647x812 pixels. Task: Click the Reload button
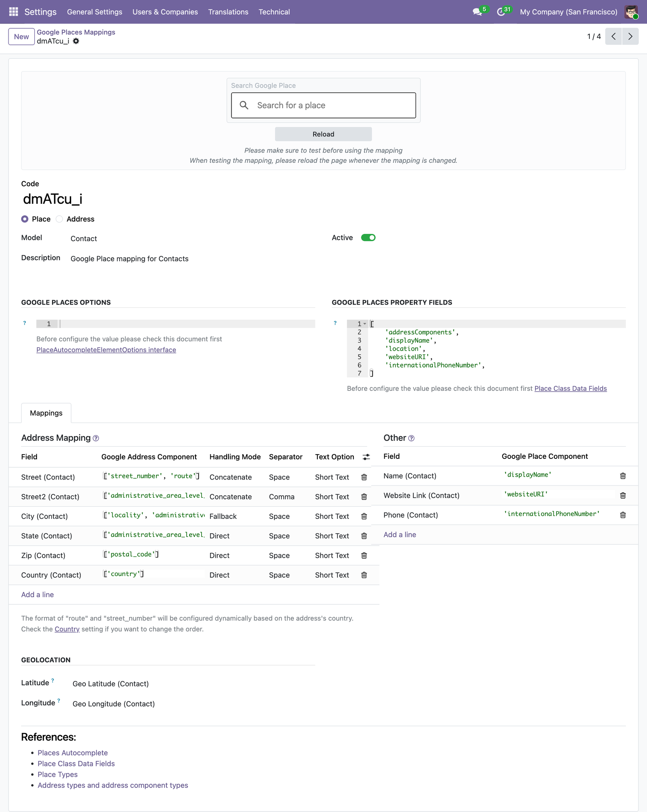tap(323, 134)
